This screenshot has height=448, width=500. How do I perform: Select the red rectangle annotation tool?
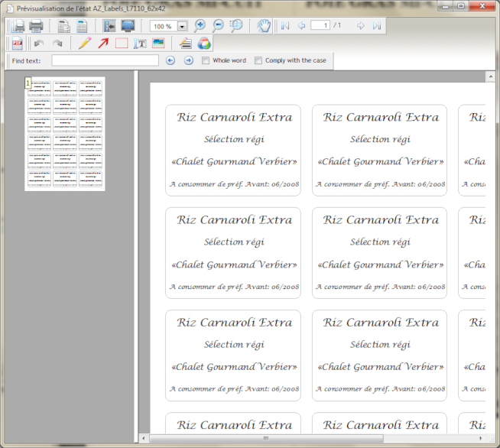click(122, 43)
